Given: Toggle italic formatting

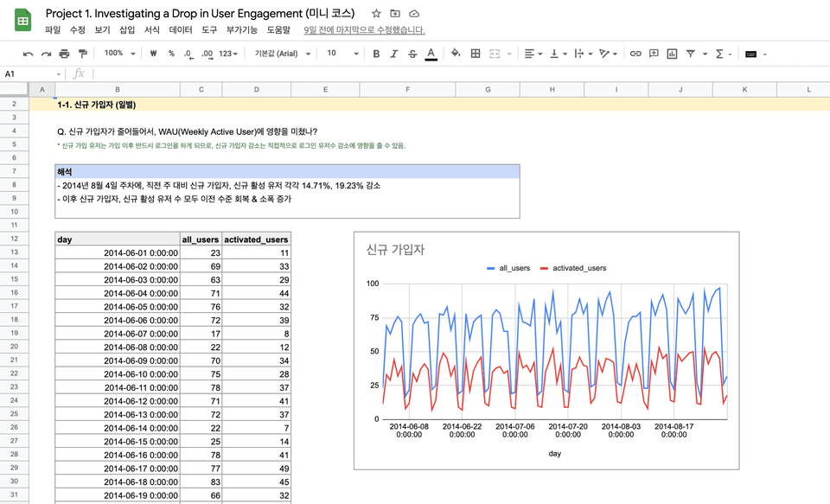Looking at the screenshot, I should [394, 54].
